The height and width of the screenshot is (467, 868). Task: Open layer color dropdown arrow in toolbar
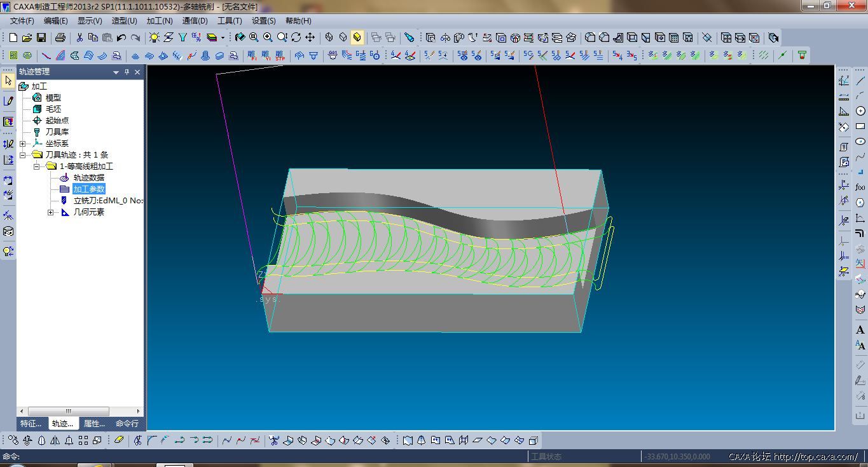[223, 37]
